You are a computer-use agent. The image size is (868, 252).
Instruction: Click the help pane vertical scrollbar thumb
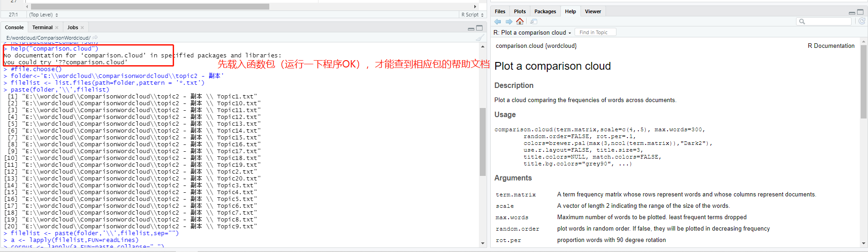863,82
